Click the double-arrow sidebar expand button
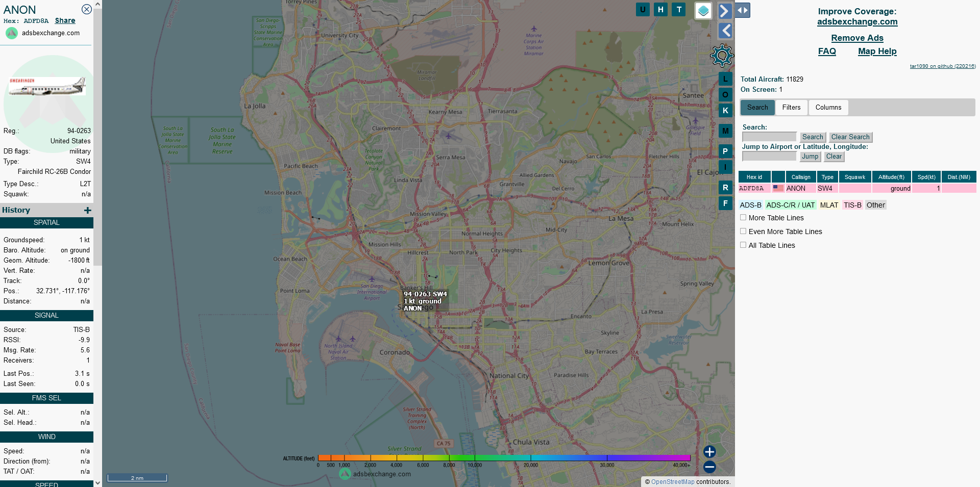Image resolution: width=980 pixels, height=487 pixels. point(743,10)
